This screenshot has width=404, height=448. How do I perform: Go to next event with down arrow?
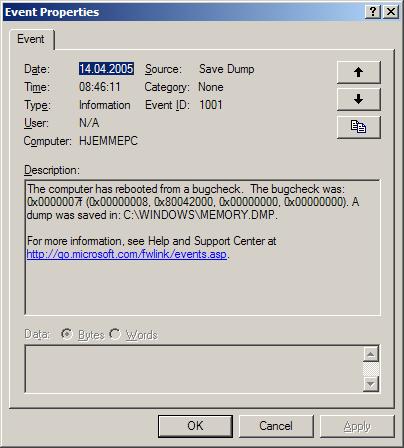[358, 99]
